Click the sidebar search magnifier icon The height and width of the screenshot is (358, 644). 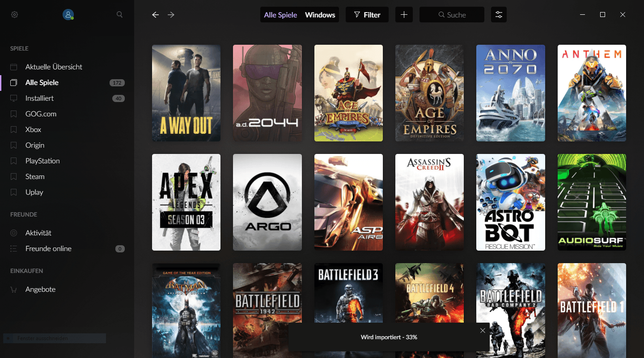pos(119,15)
